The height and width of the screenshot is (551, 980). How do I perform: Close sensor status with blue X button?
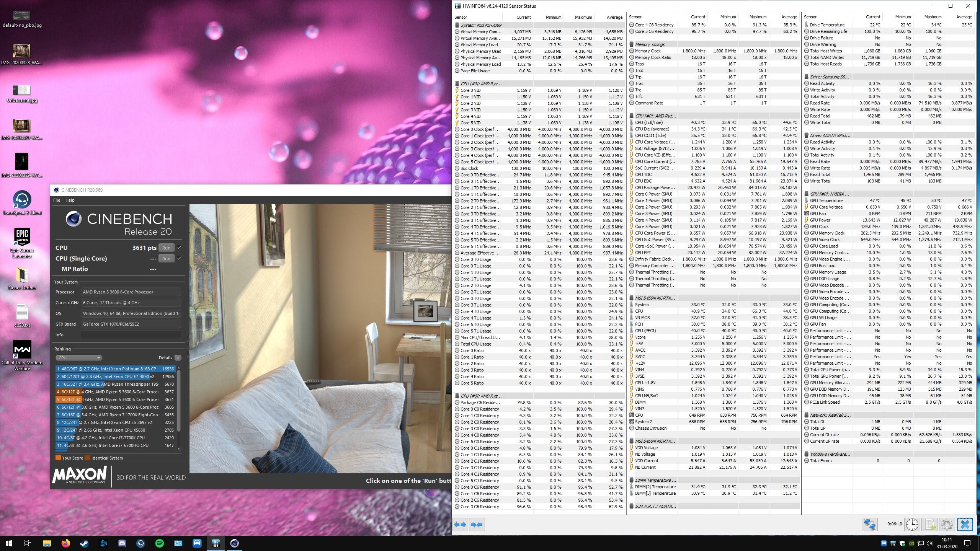point(965,524)
